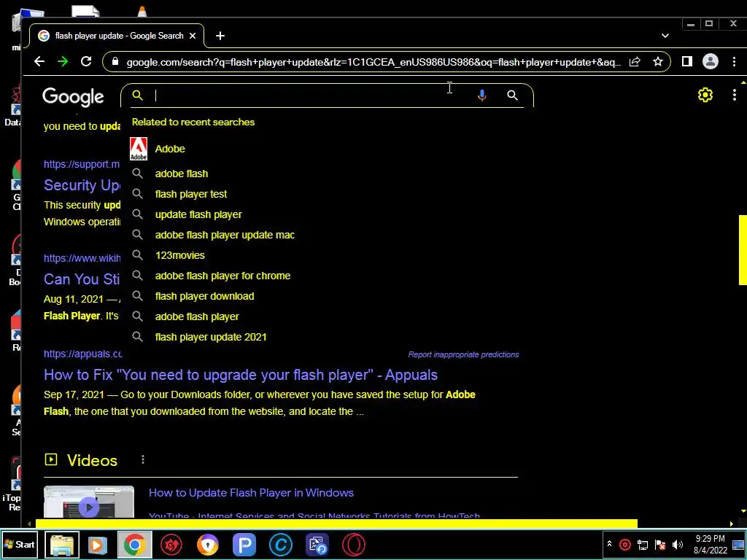Click Report inappropriate predictions link
The height and width of the screenshot is (560, 747).
click(x=463, y=355)
